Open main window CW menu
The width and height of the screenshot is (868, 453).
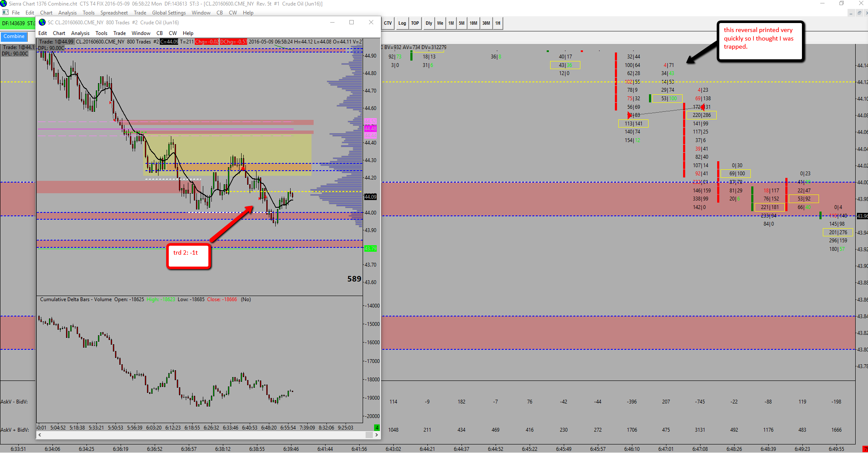click(233, 13)
